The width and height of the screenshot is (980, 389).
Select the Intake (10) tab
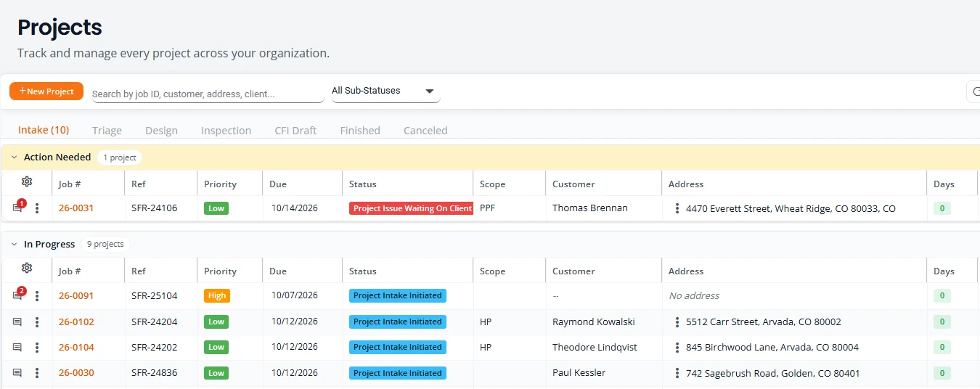(44, 130)
